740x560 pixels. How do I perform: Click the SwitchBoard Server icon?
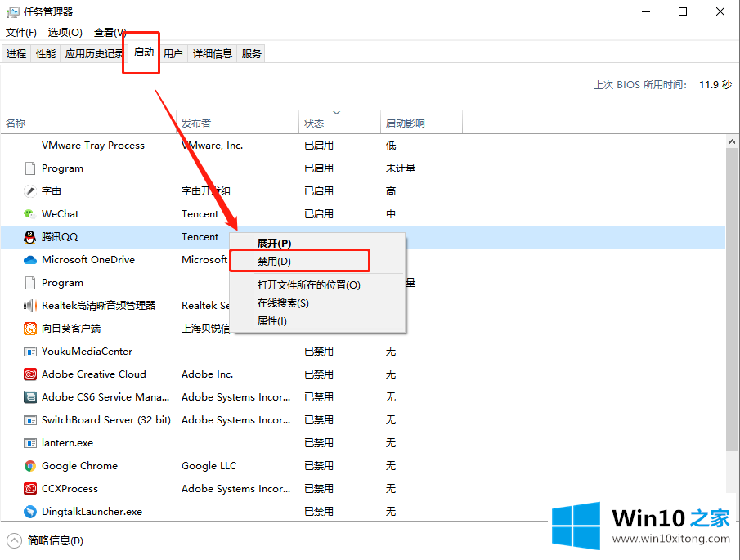[x=30, y=420]
